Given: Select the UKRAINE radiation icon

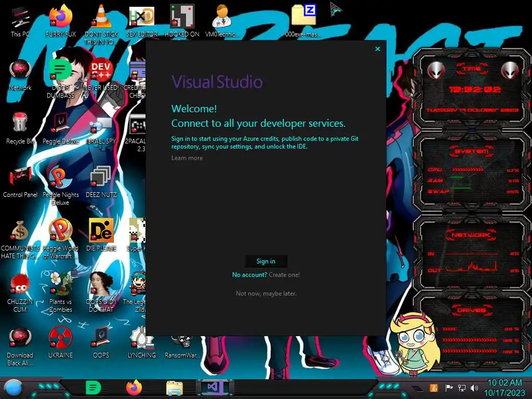Looking at the screenshot, I should 61,342.
